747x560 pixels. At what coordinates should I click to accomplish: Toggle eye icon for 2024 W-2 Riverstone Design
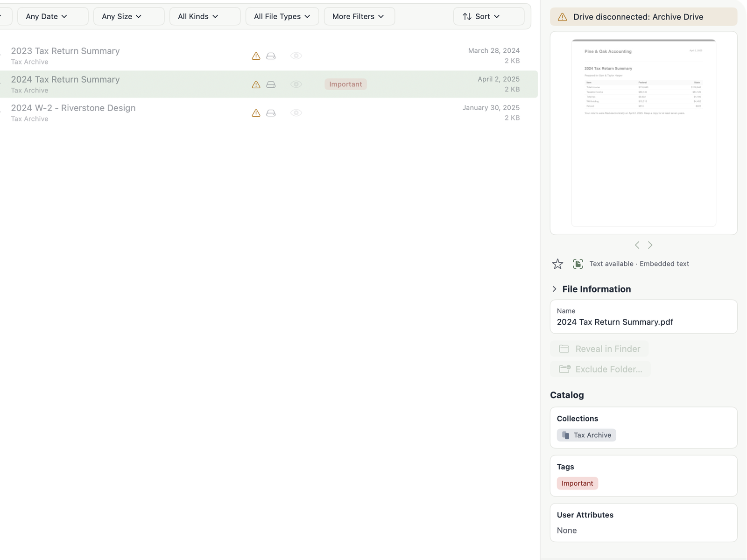(x=296, y=113)
